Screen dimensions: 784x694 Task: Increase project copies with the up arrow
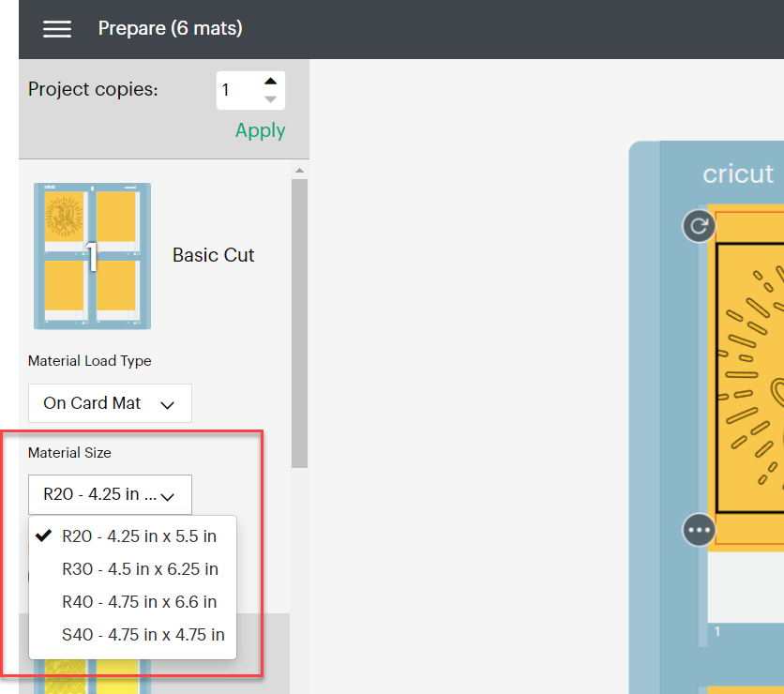[270, 82]
